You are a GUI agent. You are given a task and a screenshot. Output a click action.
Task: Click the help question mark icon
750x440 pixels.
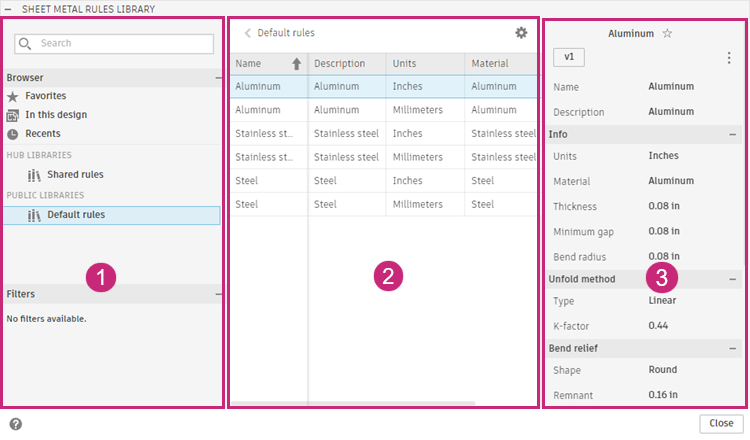point(16,424)
